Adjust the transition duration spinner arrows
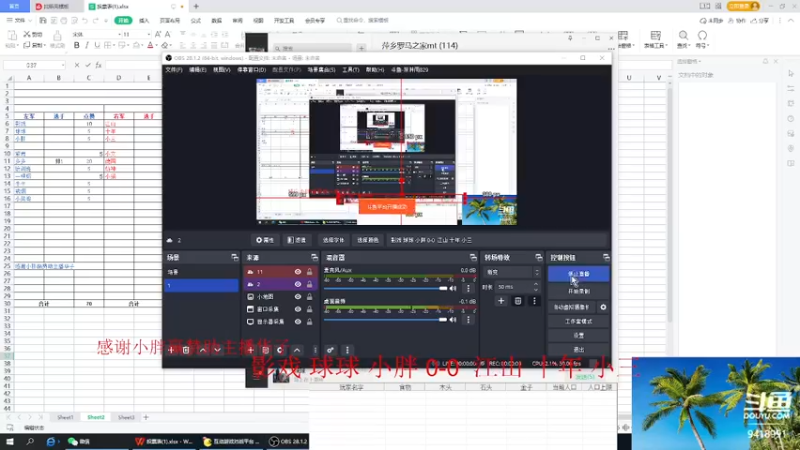 (x=536, y=287)
